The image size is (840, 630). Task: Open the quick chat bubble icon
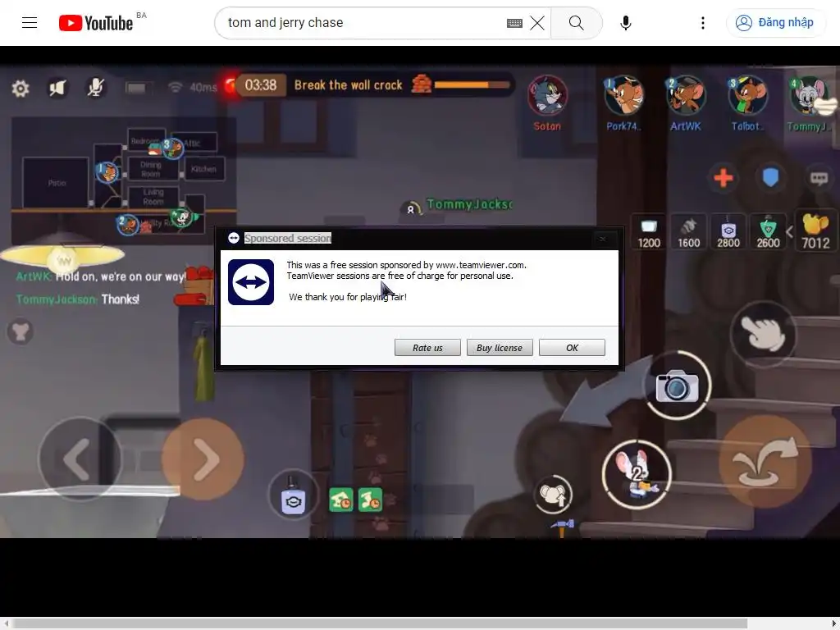click(x=819, y=178)
